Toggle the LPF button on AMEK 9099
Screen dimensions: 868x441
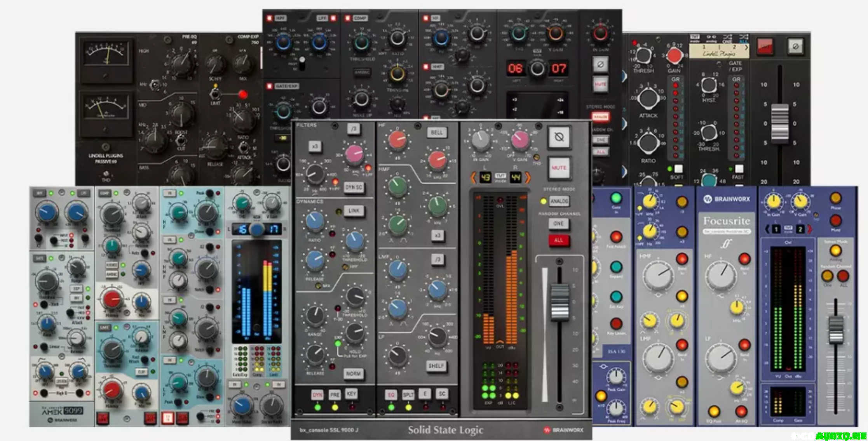point(83,193)
